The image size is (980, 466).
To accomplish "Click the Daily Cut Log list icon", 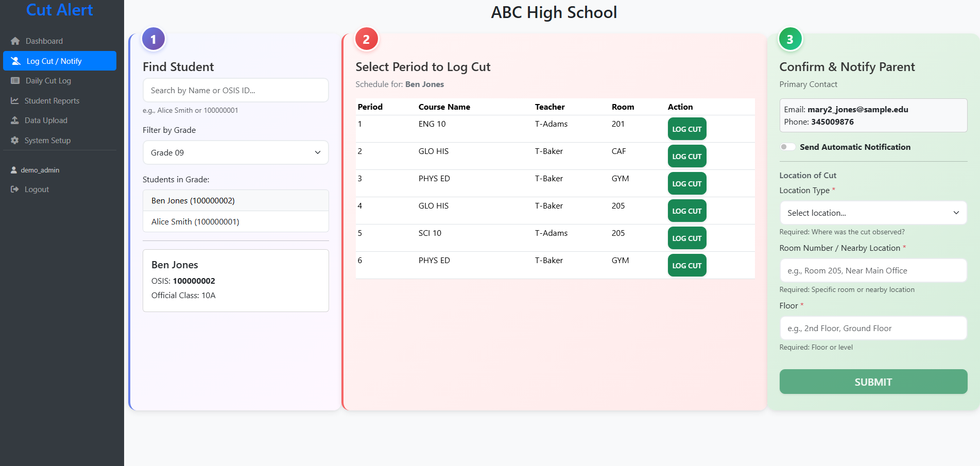I will pos(15,81).
